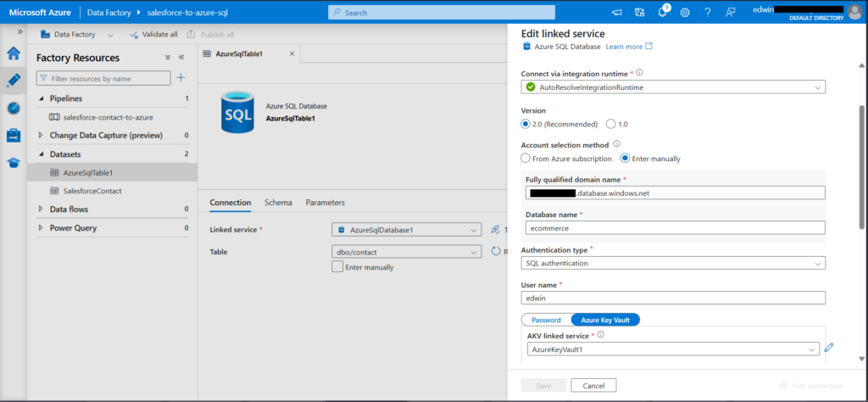This screenshot has width=868, height=402.
Task: Open the switch directory icon in header
Action: pyautogui.click(x=639, y=12)
